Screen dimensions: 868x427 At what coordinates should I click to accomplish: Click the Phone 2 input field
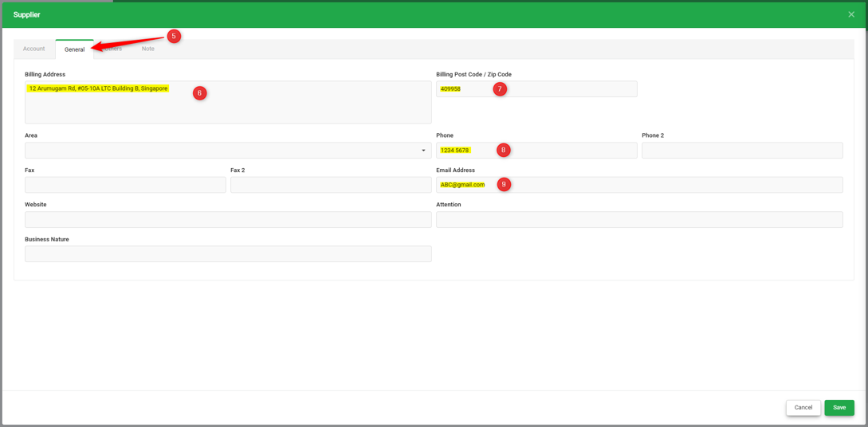742,151
